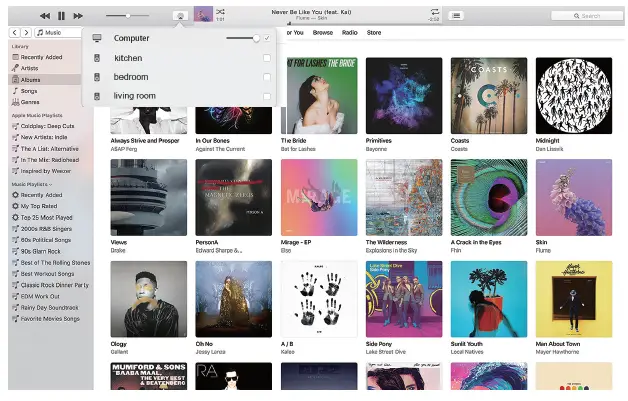628x401 pixels.
Task: Go back with the left chevron
Action: [14, 32]
